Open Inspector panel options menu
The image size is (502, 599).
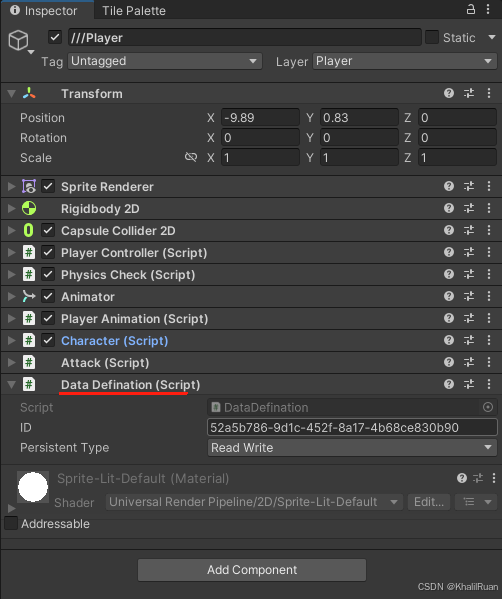(x=488, y=9)
